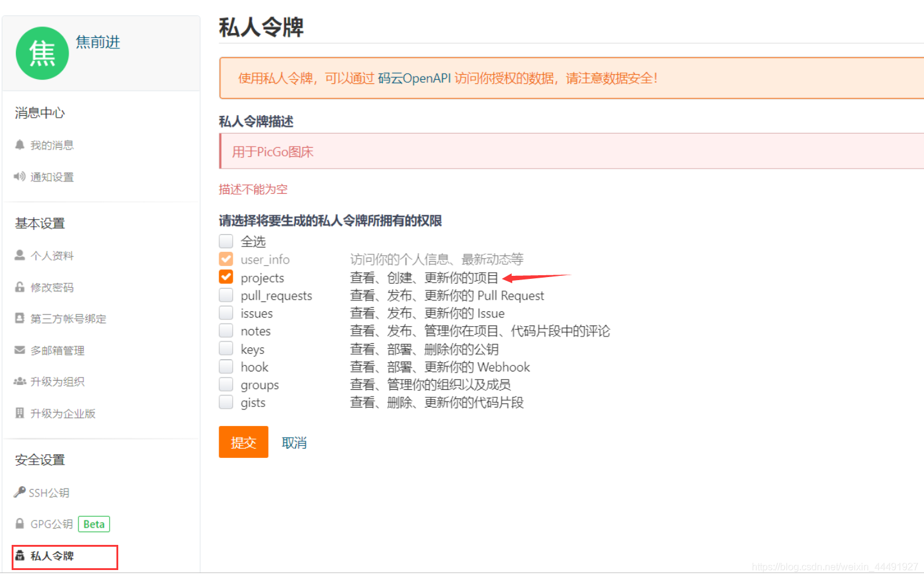924x578 pixels.
Task: Click the Beta badge
Action: point(94,524)
